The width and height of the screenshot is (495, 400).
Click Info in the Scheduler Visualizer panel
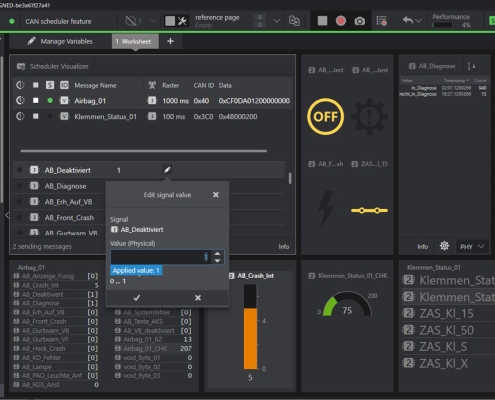tap(284, 246)
